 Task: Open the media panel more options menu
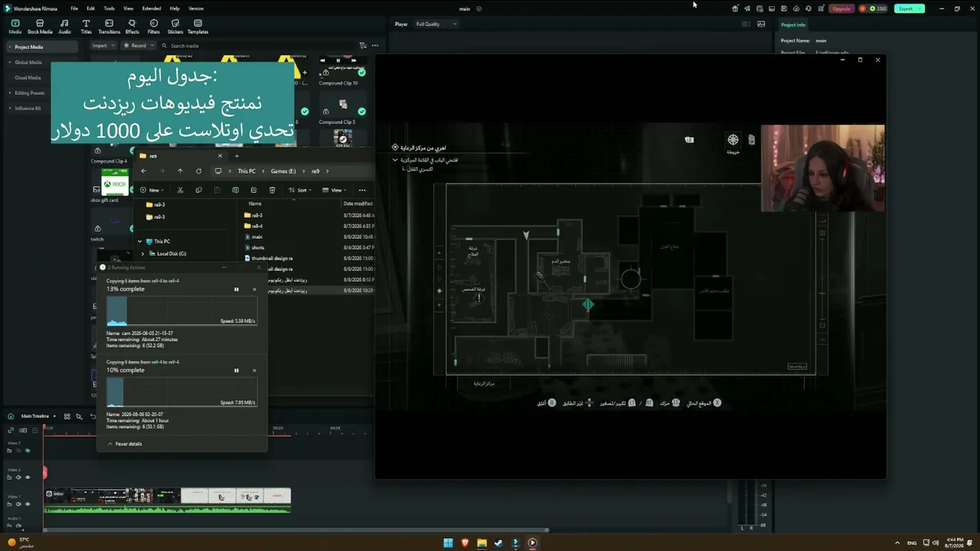pyautogui.click(x=375, y=46)
